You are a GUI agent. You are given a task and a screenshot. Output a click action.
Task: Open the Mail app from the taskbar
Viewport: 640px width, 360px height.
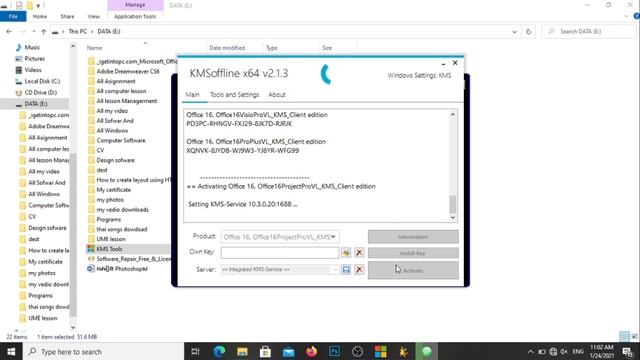[289, 351]
